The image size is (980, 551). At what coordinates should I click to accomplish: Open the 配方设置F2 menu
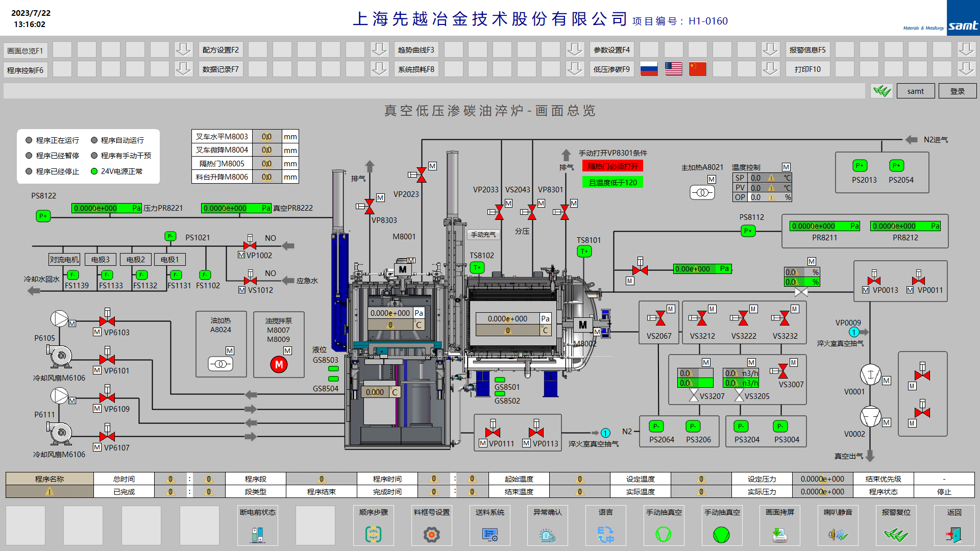(220, 49)
